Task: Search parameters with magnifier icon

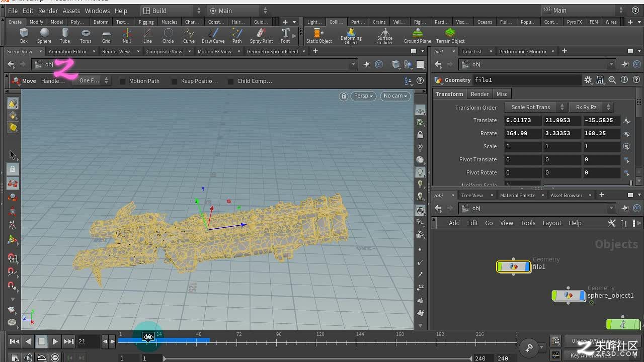Action: 612,80
